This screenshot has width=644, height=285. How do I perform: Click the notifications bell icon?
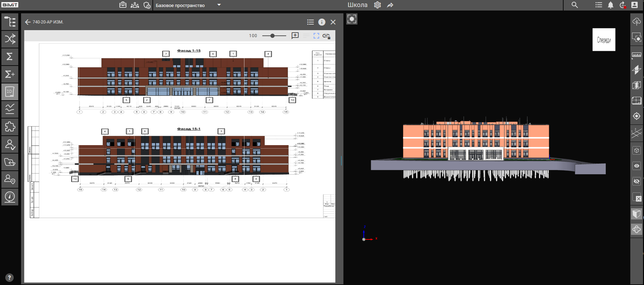click(611, 5)
